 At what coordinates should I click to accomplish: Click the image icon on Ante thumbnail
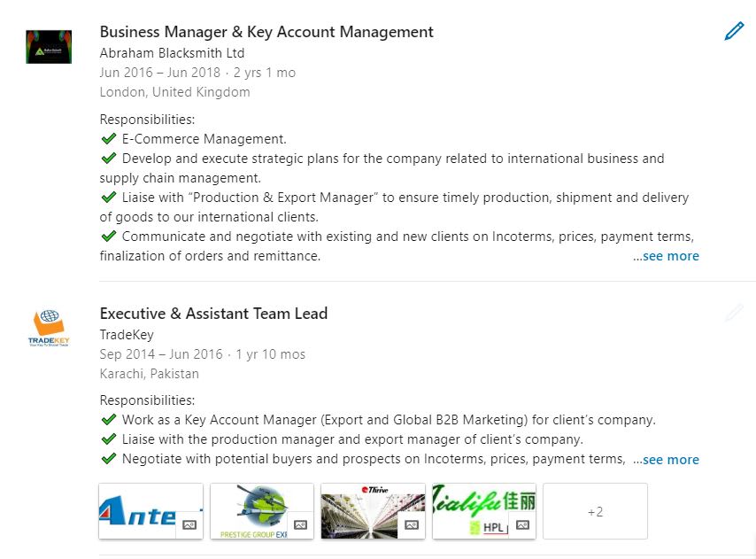tap(189, 525)
